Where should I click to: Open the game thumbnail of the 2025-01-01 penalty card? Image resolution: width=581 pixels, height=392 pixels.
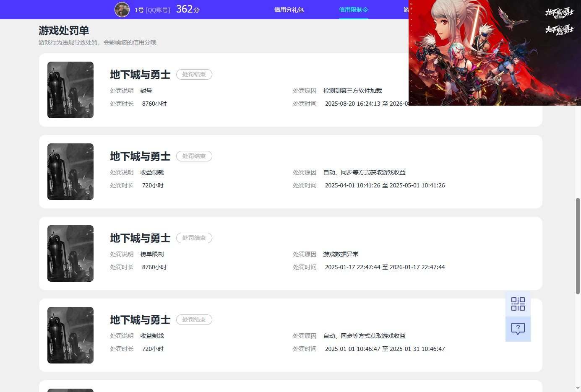[70, 335]
